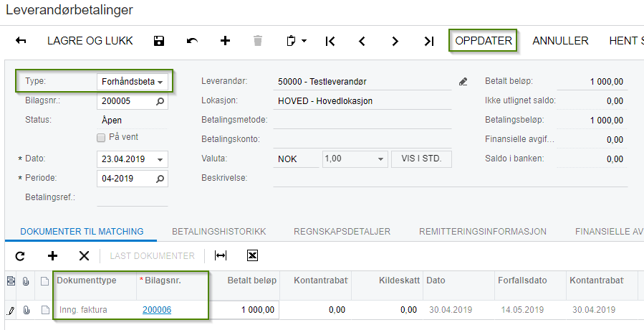Open invoice link 200006
Image resolution: width=644 pixels, height=330 pixels.
click(x=157, y=310)
